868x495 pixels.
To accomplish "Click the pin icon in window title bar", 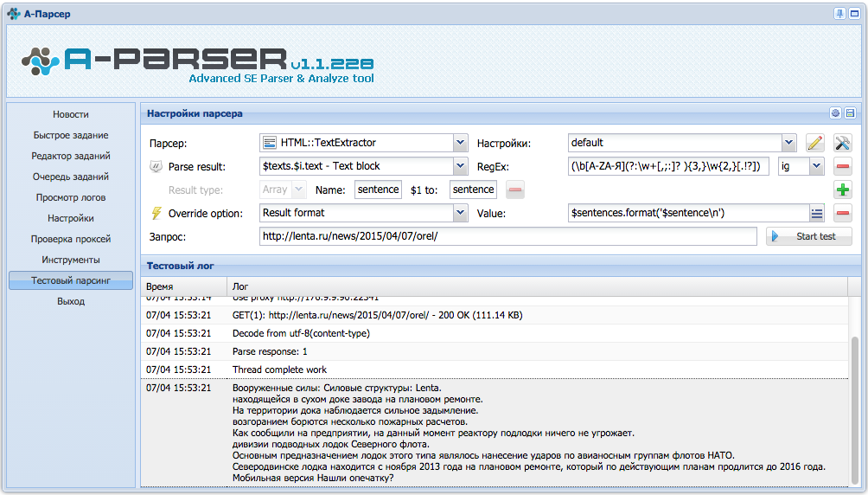I will click(x=839, y=14).
